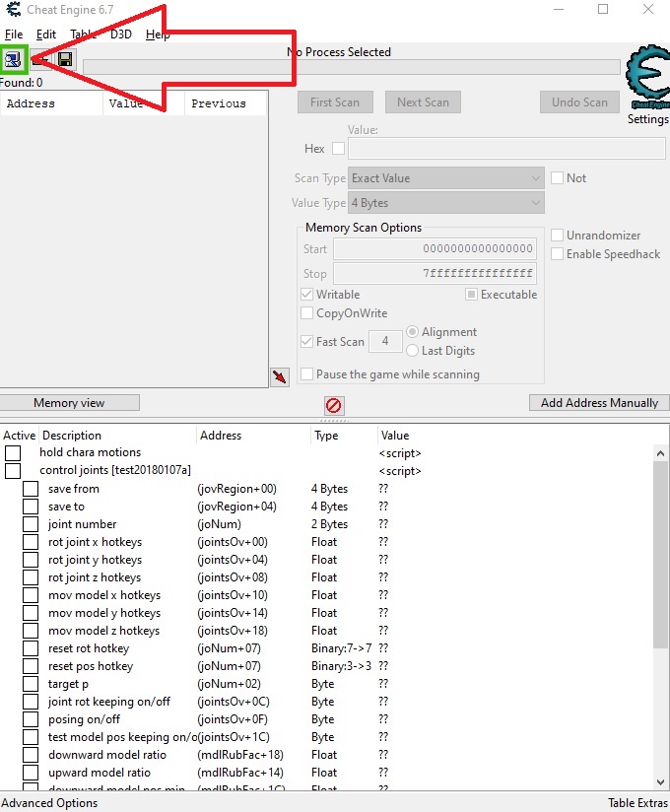Open the D3D menu
Image resolution: width=670 pixels, height=812 pixels.
coord(120,34)
